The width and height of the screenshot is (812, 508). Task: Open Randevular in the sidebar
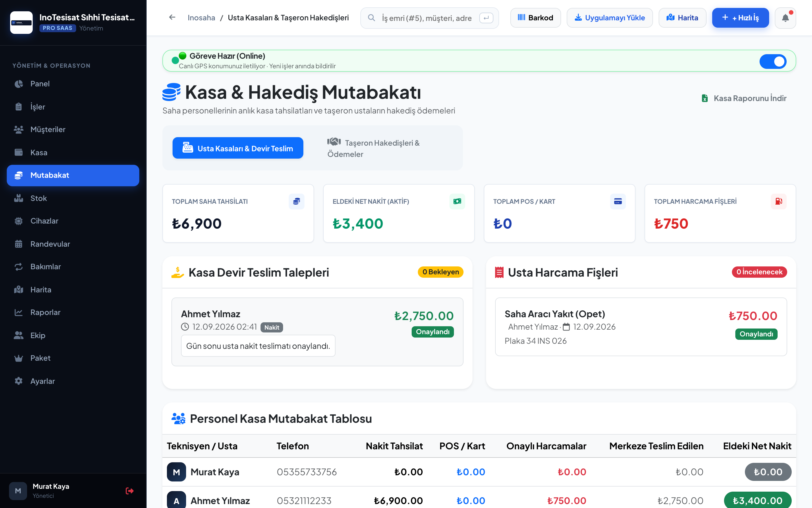[73, 244]
